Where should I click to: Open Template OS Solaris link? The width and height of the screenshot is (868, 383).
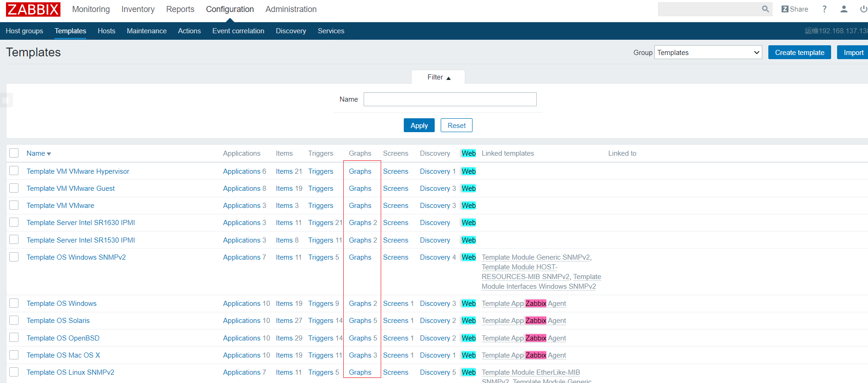coord(58,321)
